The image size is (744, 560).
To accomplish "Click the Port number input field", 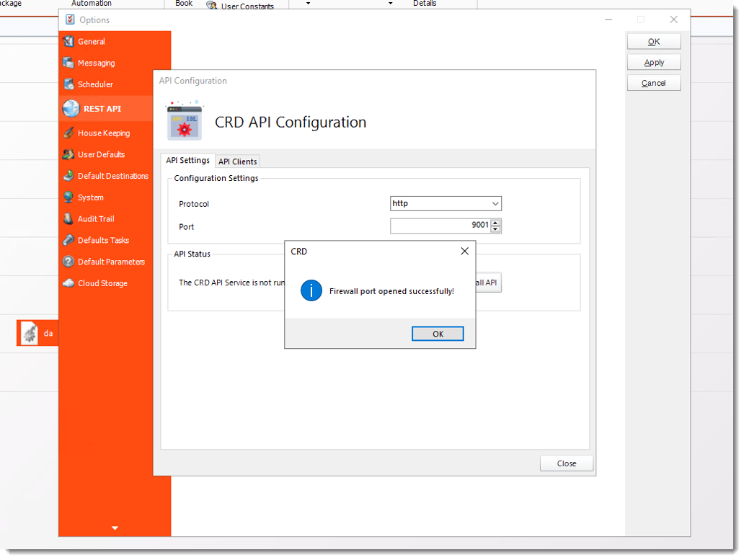I will (x=440, y=226).
